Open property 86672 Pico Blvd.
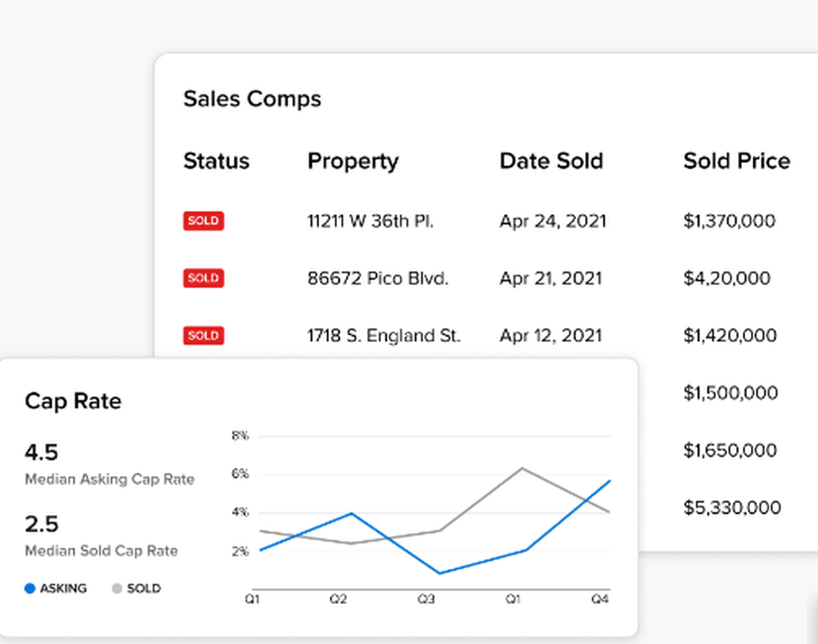The image size is (818, 644). pos(378,278)
